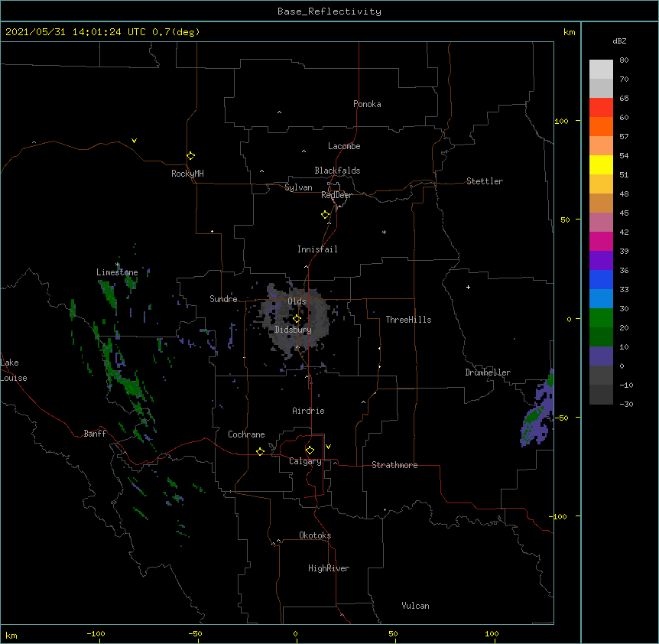Click the Vulcan label
The image size is (659, 644).
click(415, 606)
